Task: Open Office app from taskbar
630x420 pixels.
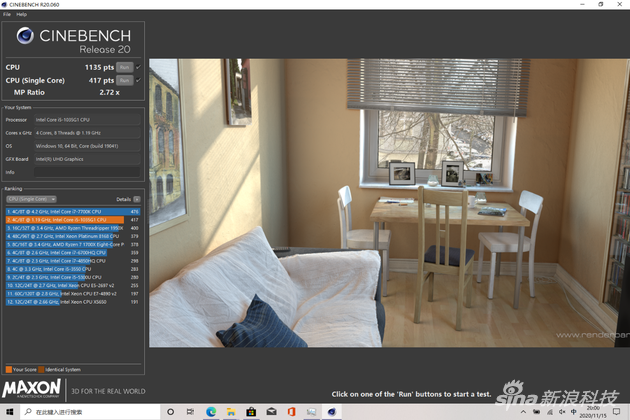Action: [291, 412]
